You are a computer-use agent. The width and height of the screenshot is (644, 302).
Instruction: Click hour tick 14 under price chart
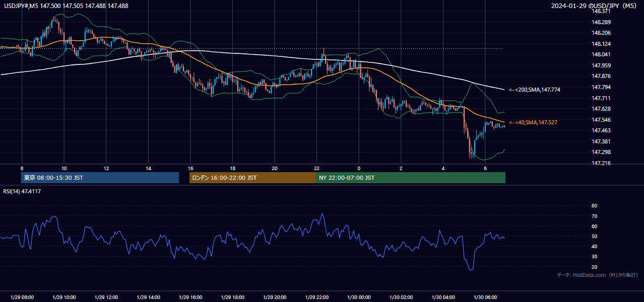(x=148, y=168)
